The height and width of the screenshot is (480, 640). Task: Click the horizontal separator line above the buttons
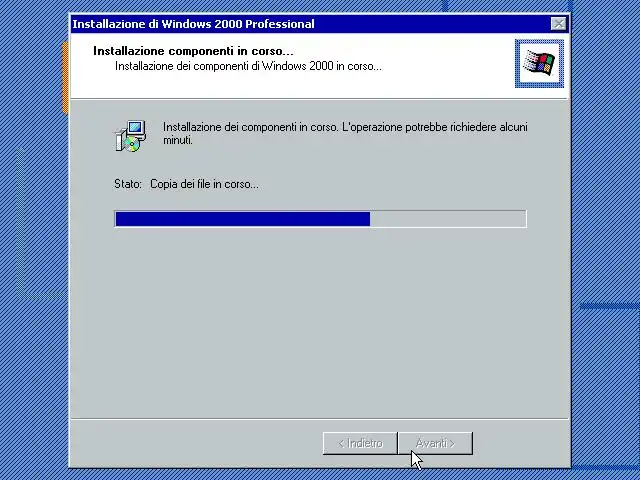click(x=320, y=419)
